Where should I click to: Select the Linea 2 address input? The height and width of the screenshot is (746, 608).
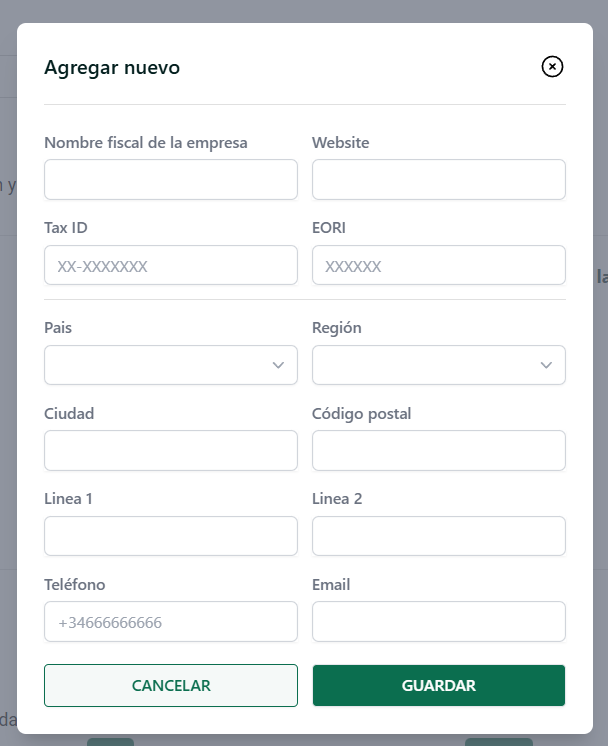pyautogui.click(x=439, y=536)
